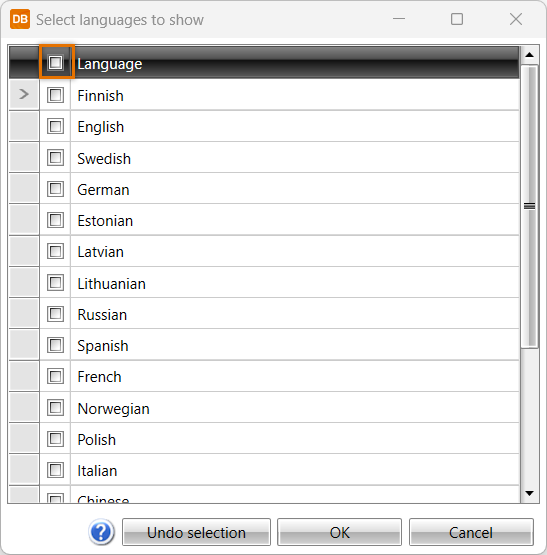
Task: Click the blue help question mark icon
Action: point(101,532)
